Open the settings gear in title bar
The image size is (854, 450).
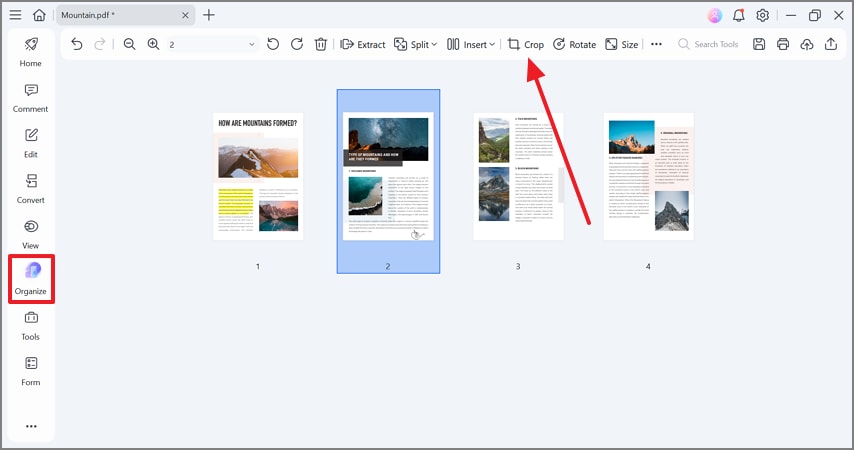(762, 15)
